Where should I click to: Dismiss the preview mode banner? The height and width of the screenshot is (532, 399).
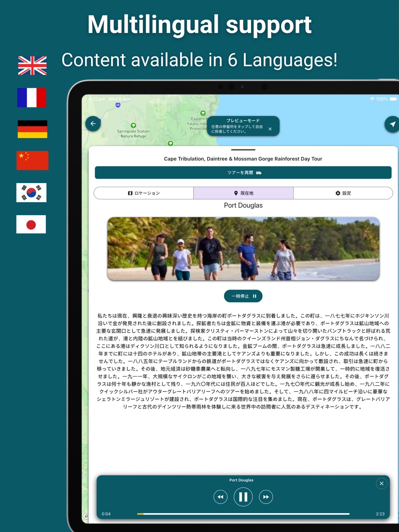click(270, 129)
